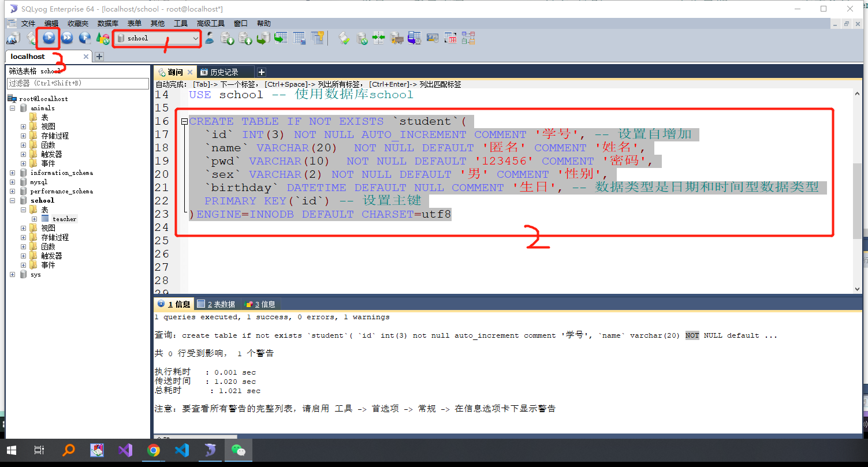Add a new query tab with plus button
The image size is (868, 467).
click(261, 72)
